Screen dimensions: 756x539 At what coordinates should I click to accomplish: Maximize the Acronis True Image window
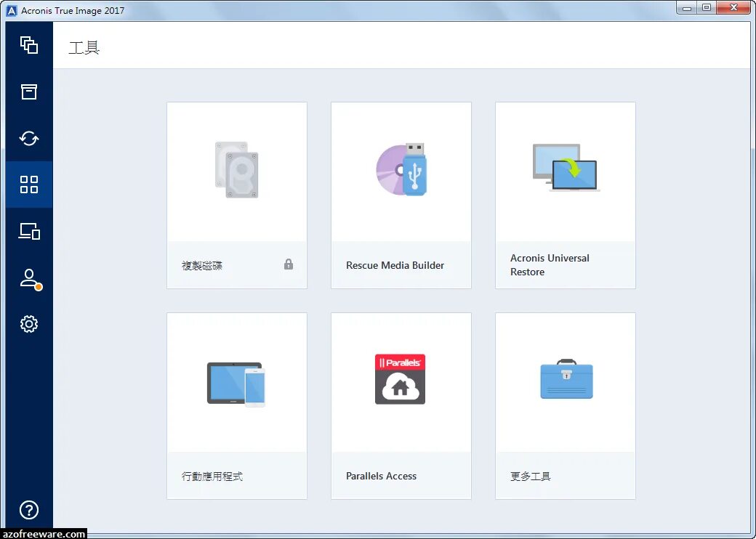(707, 8)
